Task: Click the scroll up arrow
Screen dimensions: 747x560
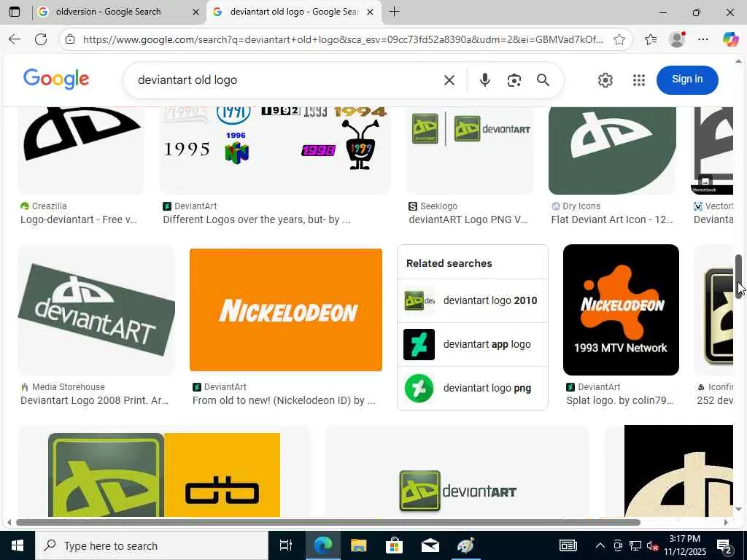Action: point(738,61)
